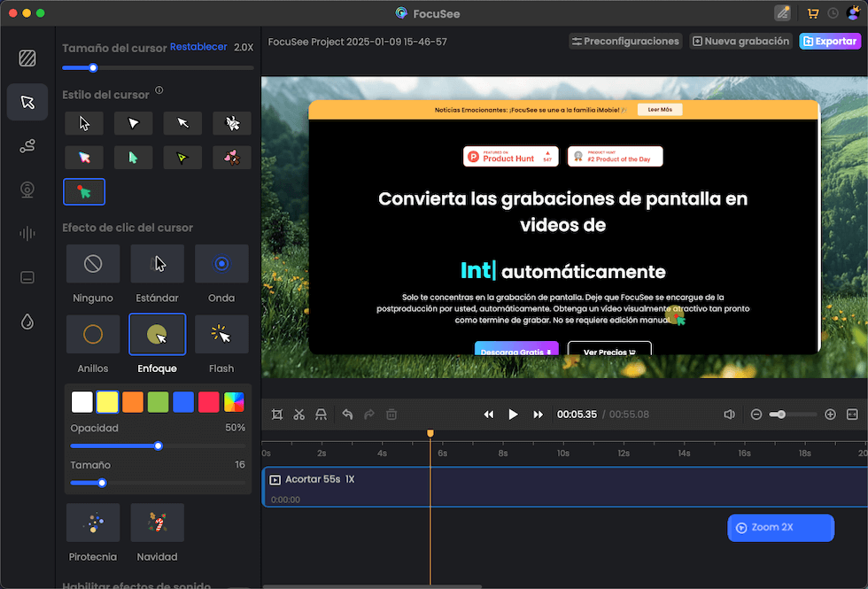Open Preconfiguraciones
This screenshot has height=589, width=868.
tap(625, 42)
